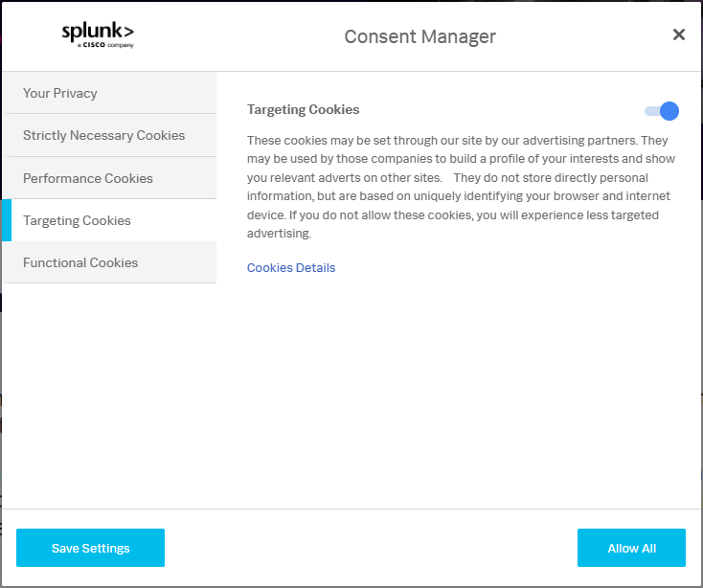Click the blue knob of the toggle

point(669,111)
